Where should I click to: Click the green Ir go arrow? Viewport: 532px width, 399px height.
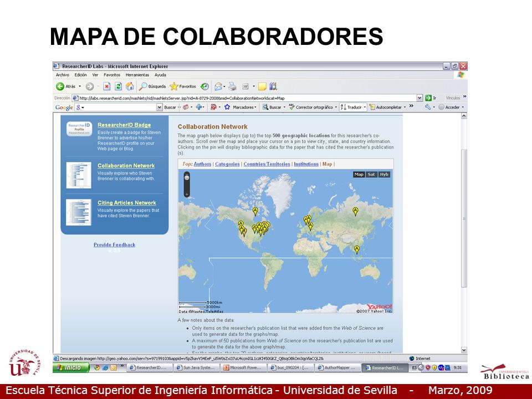tap(428, 98)
